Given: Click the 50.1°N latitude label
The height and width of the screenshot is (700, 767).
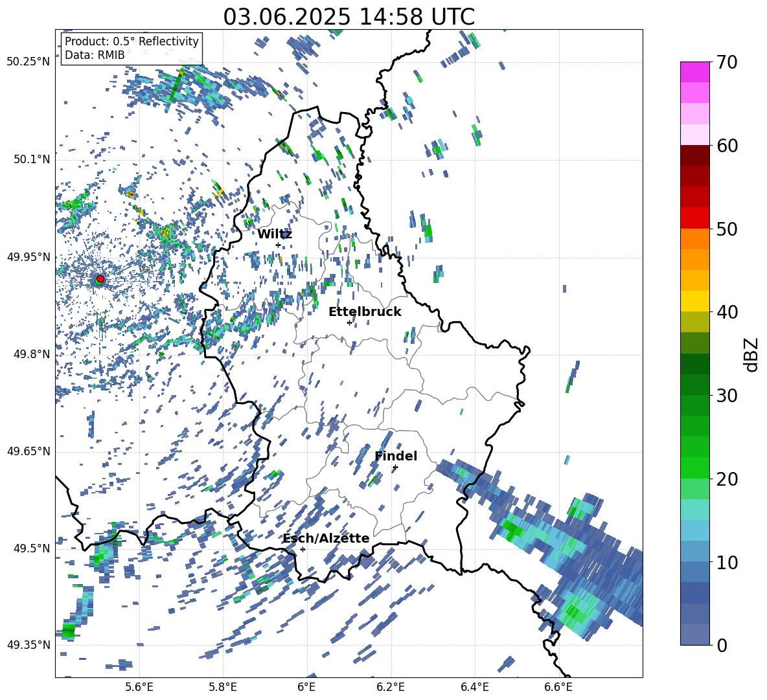Looking at the screenshot, I should pyautogui.click(x=31, y=160).
